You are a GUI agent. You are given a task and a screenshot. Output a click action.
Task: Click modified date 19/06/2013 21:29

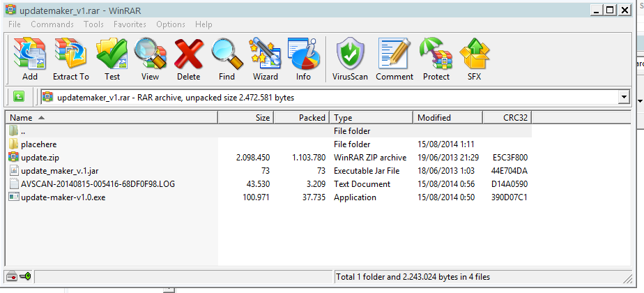click(x=448, y=158)
